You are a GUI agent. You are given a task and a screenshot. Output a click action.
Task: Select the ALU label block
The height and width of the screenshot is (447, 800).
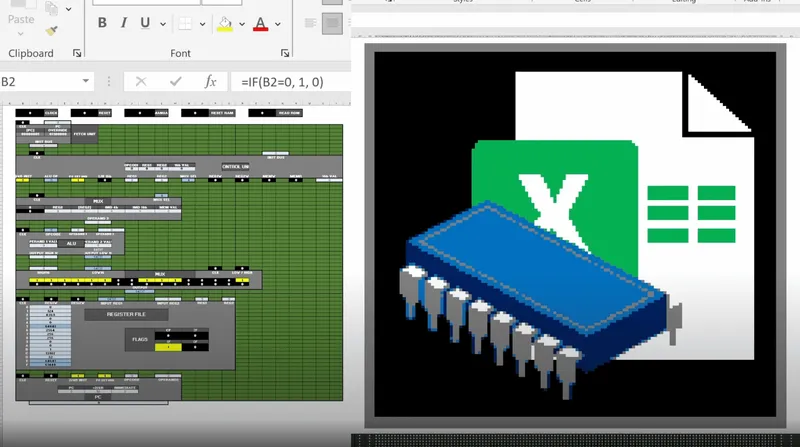coord(71,244)
